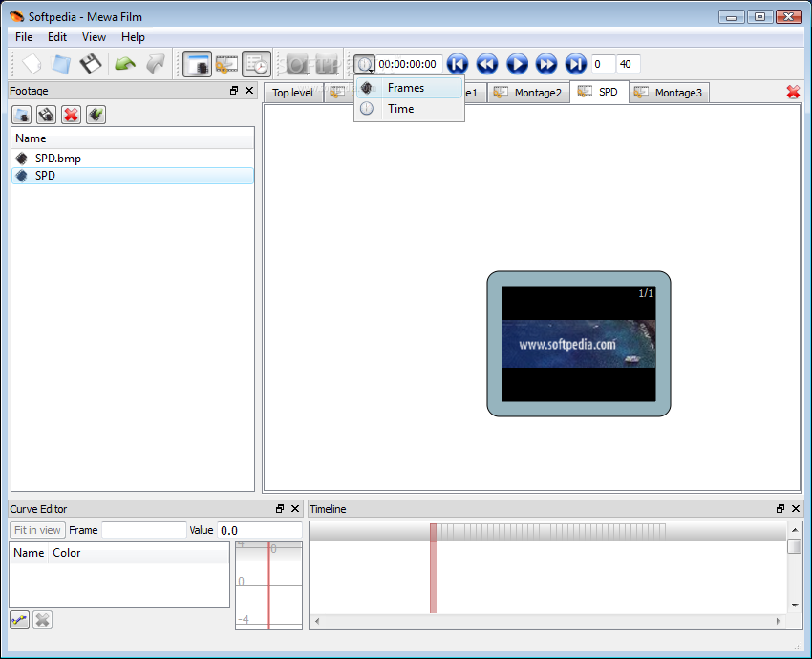This screenshot has width=812, height=659.
Task: Click the timeline horizontal scroll right arrow
Action: coord(778,621)
